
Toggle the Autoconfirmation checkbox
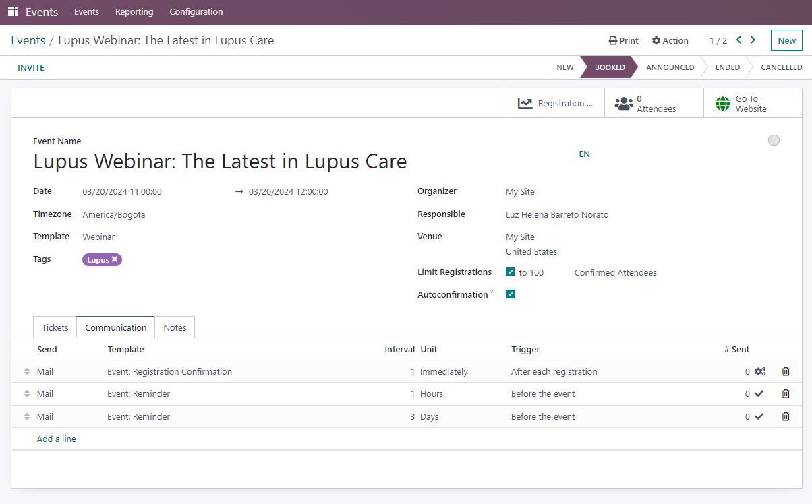click(511, 294)
